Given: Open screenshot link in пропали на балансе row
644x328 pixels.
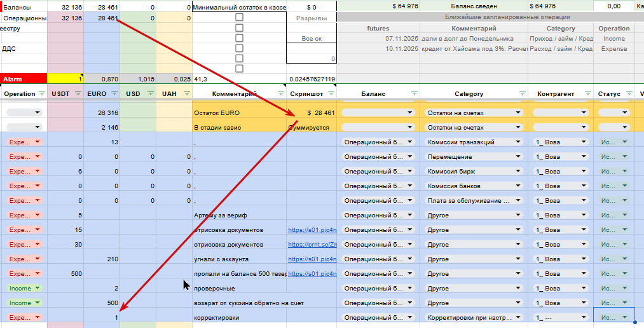Looking at the screenshot, I should 312,274.
